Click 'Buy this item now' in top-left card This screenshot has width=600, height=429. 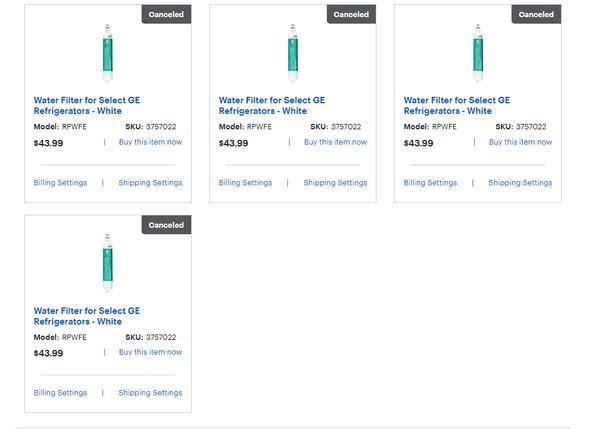pyautogui.click(x=150, y=142)
